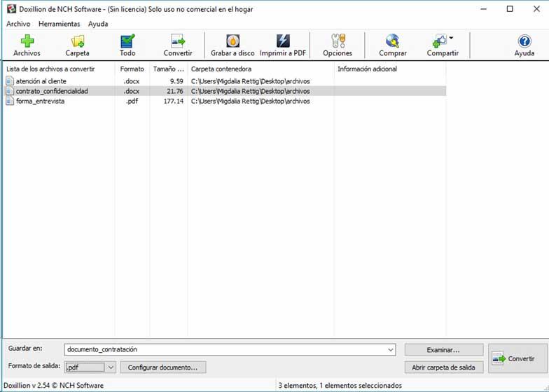Sort by the Formato column header
Viewport: 549px width, 392px height.
pos(132,69)
